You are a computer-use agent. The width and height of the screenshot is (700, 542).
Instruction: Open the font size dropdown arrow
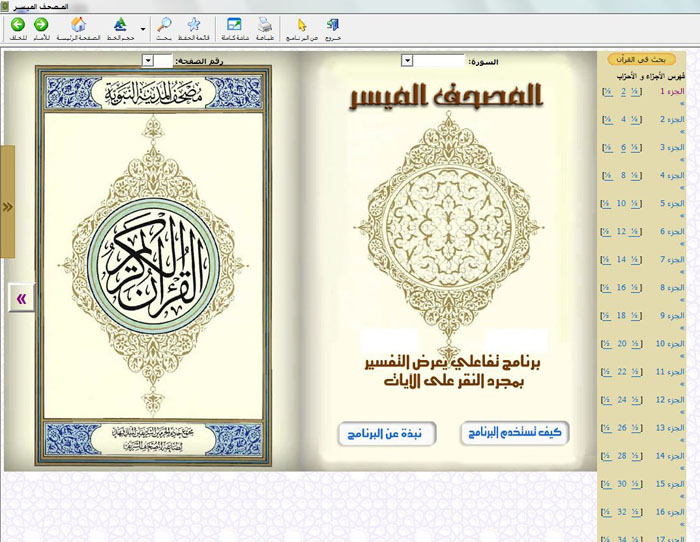(x=143, y=29)
